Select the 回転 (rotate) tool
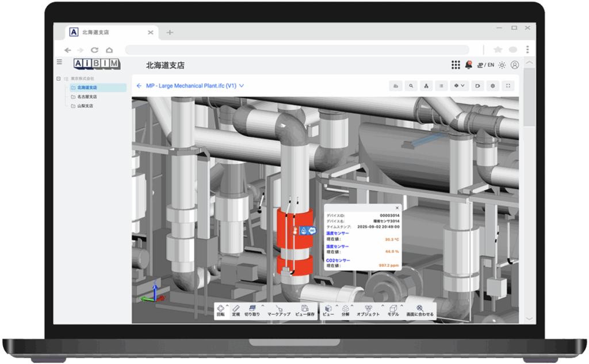This screenshot has width=589, height=364. point(220,309)
